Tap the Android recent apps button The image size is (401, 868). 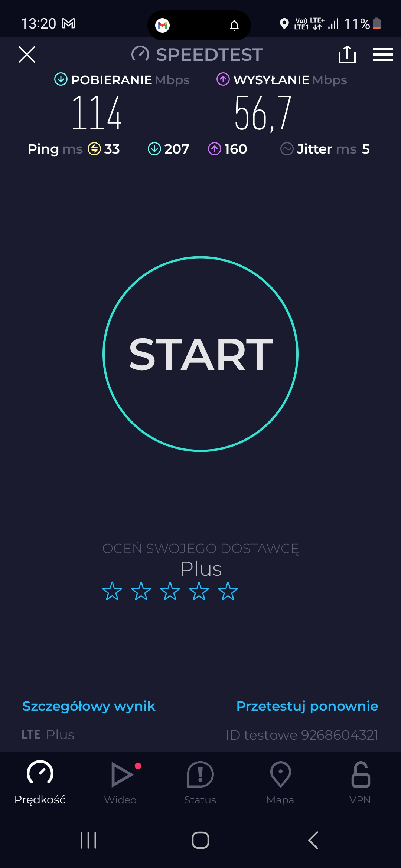coord(88,840)
